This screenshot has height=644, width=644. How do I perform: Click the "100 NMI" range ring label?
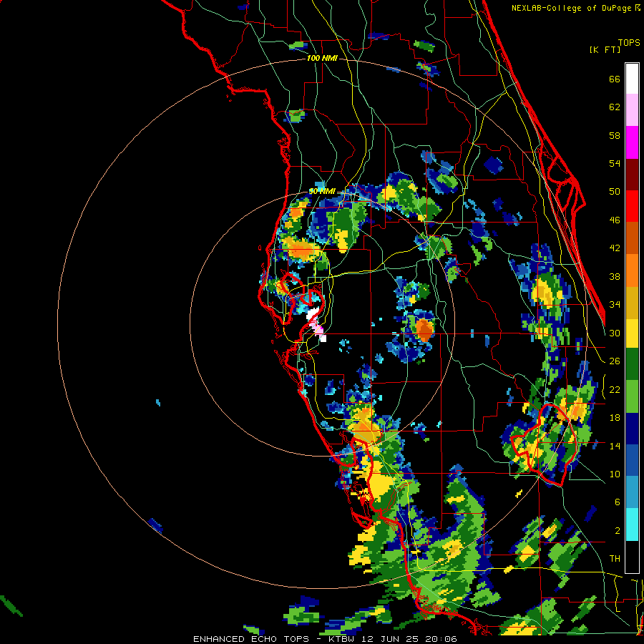pyautogui.click(x=322, y=59)
